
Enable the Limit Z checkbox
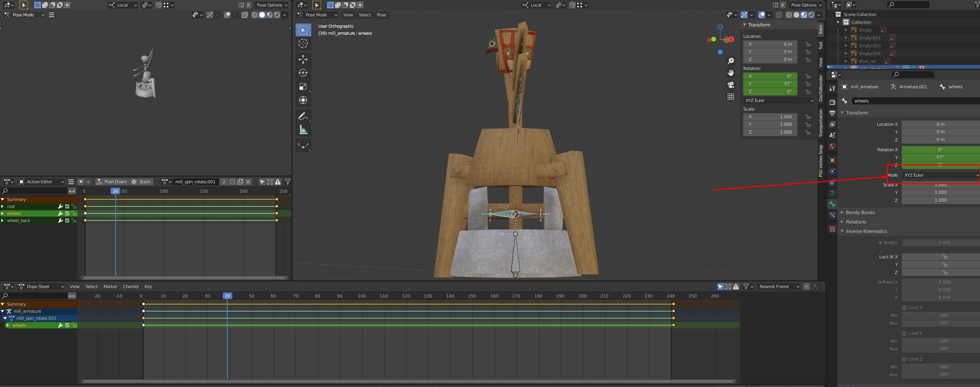tap(904, 359)
